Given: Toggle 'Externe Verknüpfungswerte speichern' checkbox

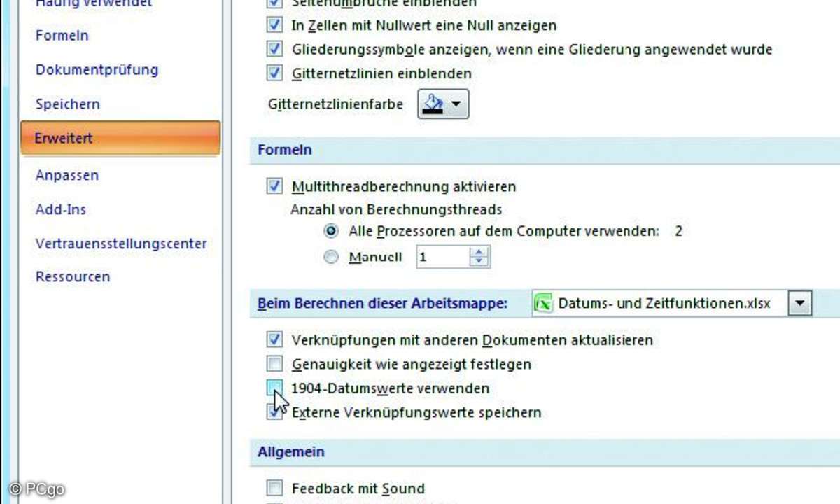Looking at the screenshot, I should tap(274, 412).
